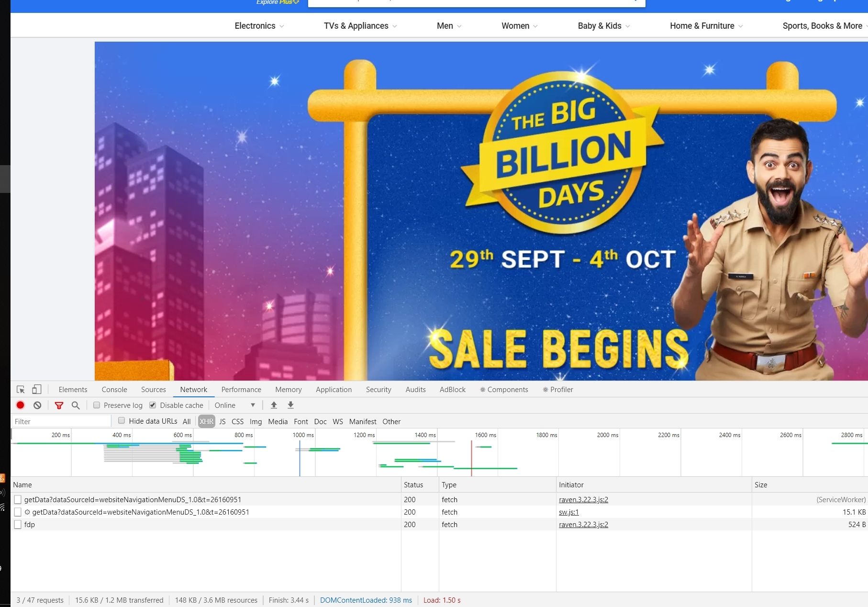Click the Big Billion Days sale banner
Screen dimensions: 868x607
[481, 211]
